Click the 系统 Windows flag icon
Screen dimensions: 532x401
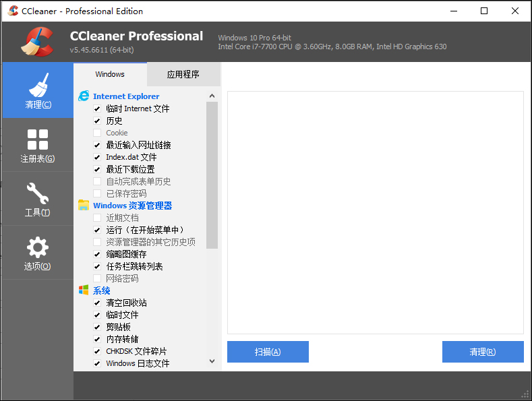pos(84,290)
